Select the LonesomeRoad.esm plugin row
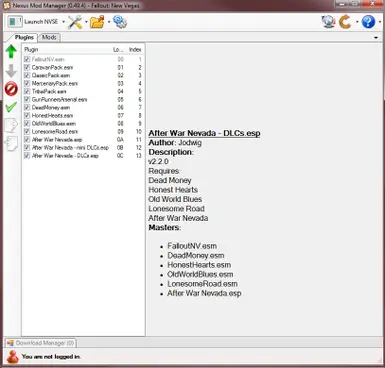The width and height of the screenshot is (385, 368). [83, 132]
